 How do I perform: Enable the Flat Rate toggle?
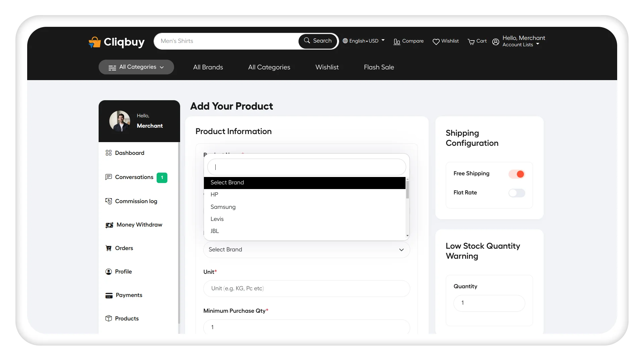coord(516,193)
